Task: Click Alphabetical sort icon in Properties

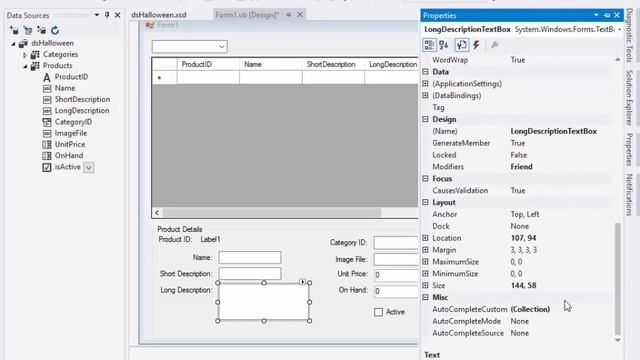Action: click(x=444, y=45)
